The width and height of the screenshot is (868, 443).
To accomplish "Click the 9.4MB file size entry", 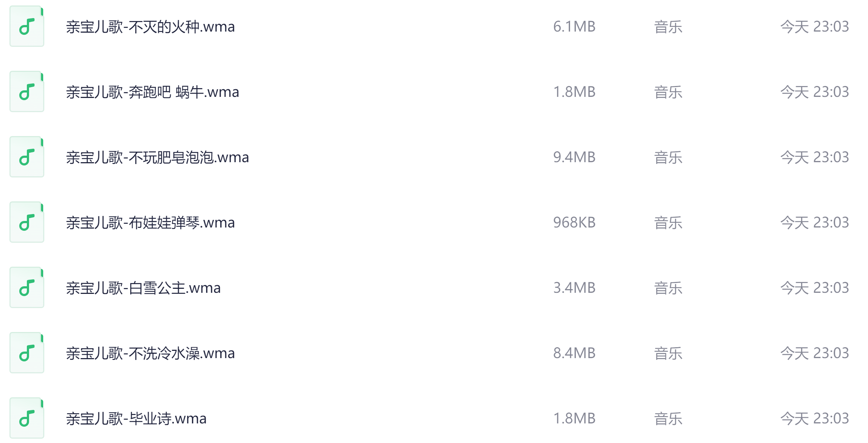I will 574,157.
